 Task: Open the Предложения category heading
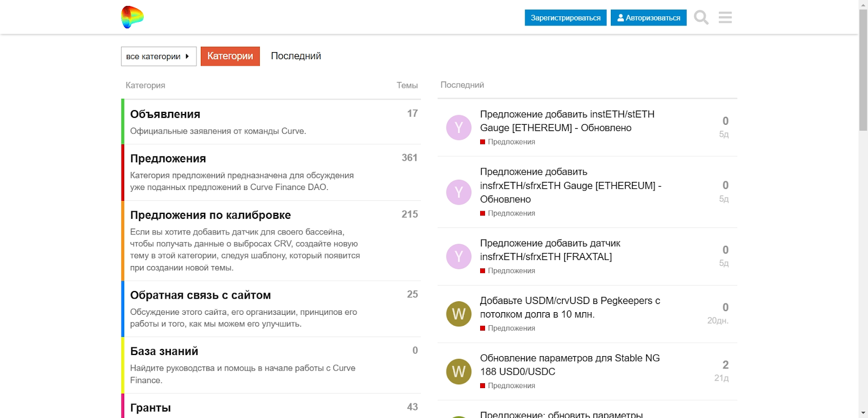168,159
